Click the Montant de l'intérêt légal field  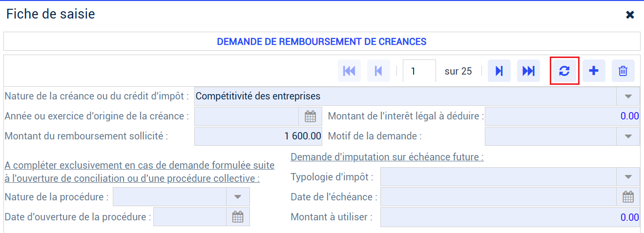562,116
